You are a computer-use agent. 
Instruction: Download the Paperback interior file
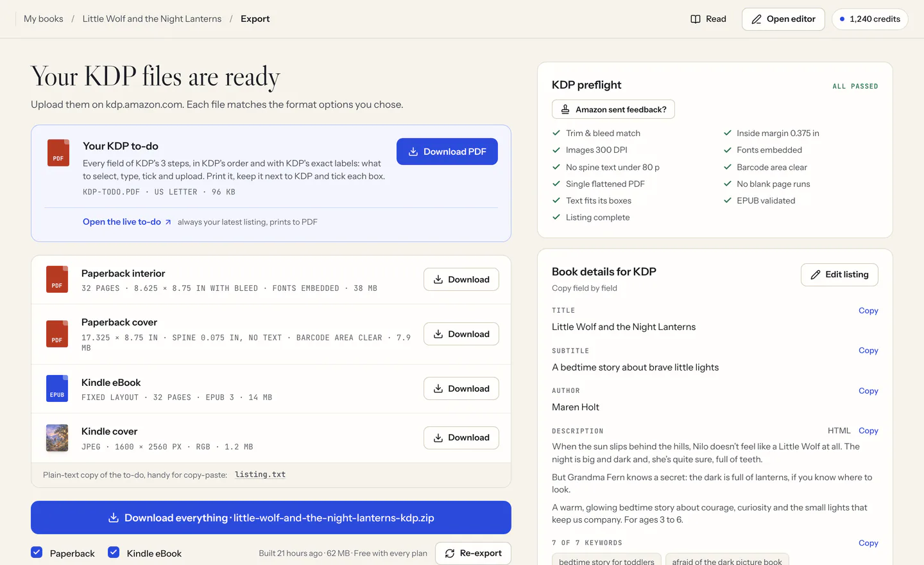click(x=461, y=279)
